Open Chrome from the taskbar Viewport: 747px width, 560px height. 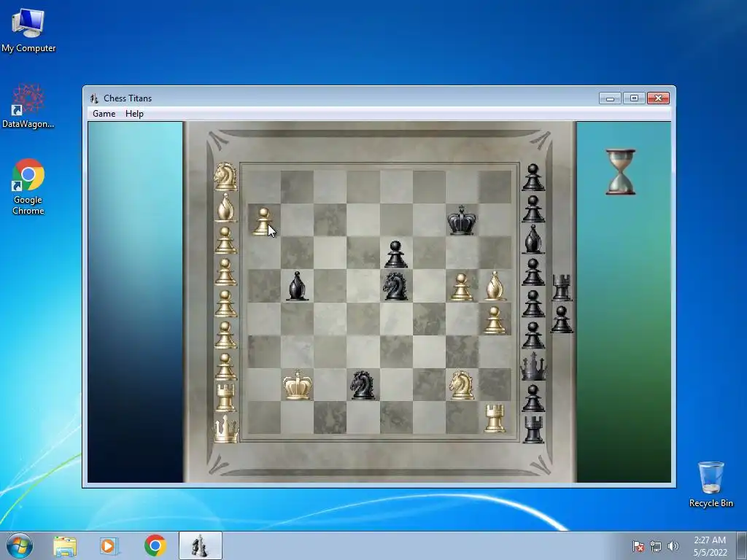point(155,545)
